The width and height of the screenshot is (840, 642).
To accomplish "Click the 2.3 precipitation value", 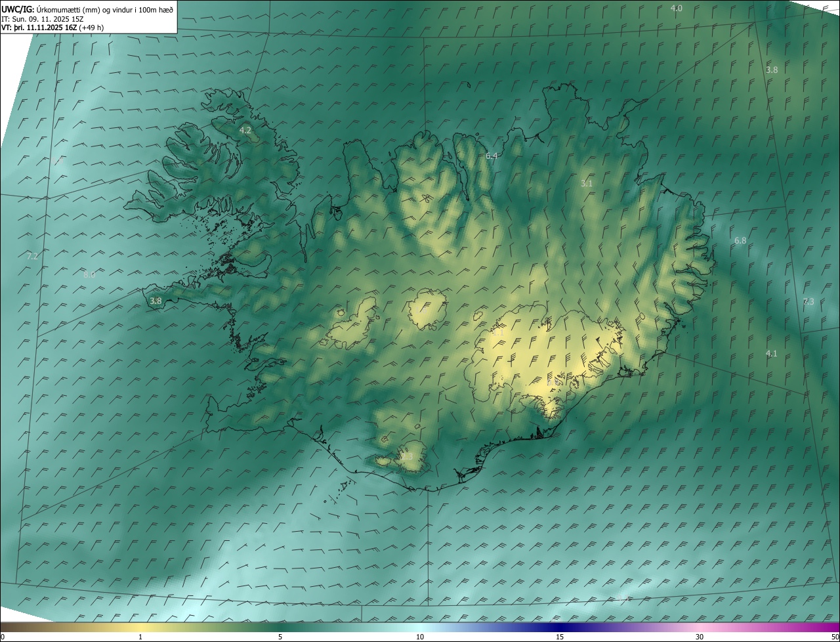I will click(x=407, y=457).
